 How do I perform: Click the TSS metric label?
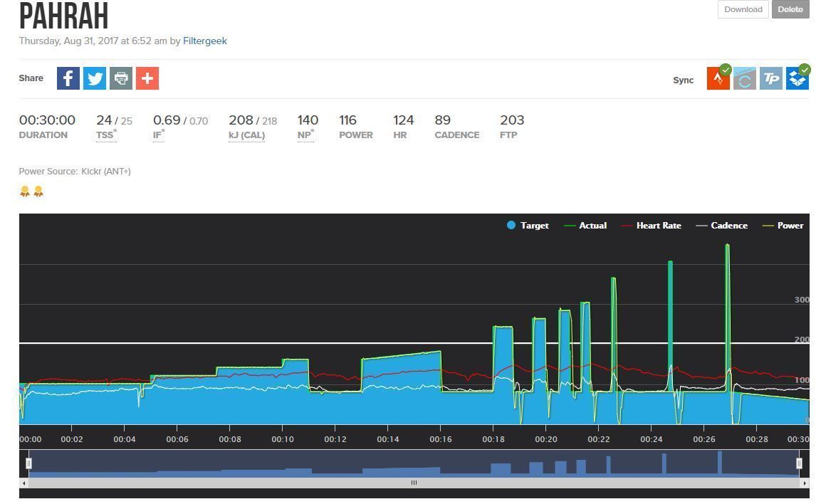point(105,135)
